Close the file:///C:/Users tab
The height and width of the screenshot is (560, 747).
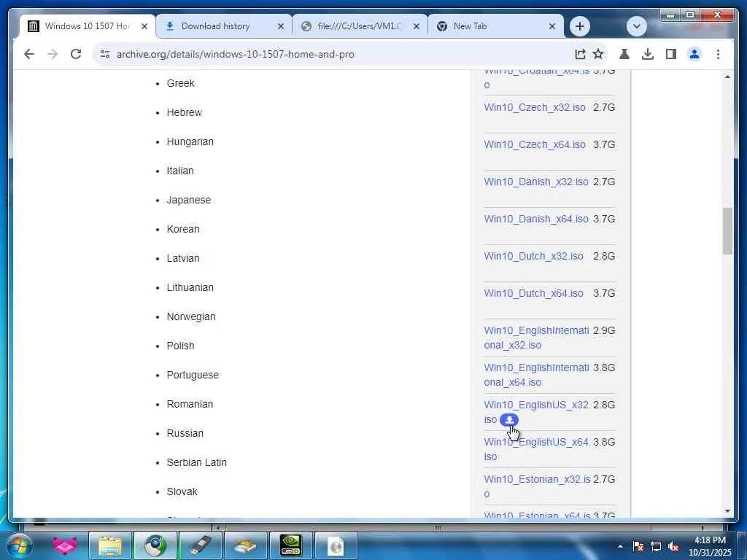click(x=417, y=26)
